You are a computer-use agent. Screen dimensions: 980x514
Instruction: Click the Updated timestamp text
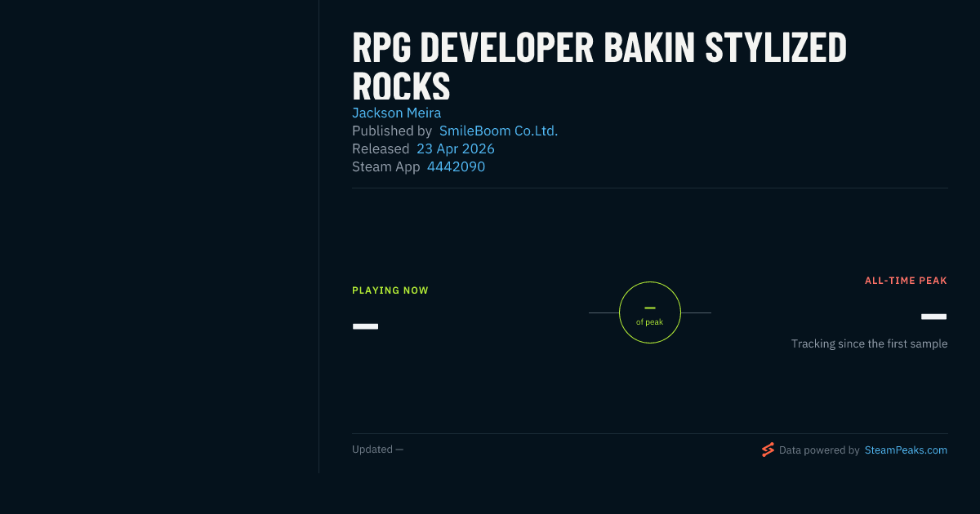[377, 450]
